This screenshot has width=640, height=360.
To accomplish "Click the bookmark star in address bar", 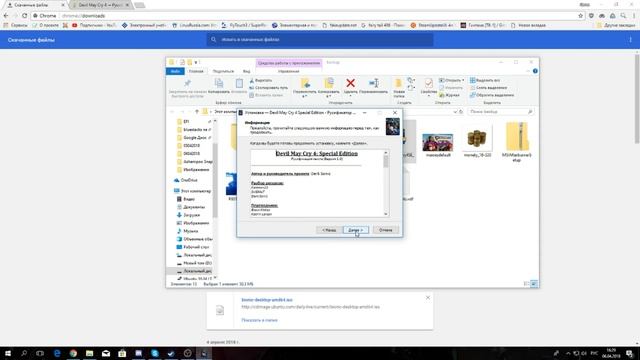I will 580,16.
